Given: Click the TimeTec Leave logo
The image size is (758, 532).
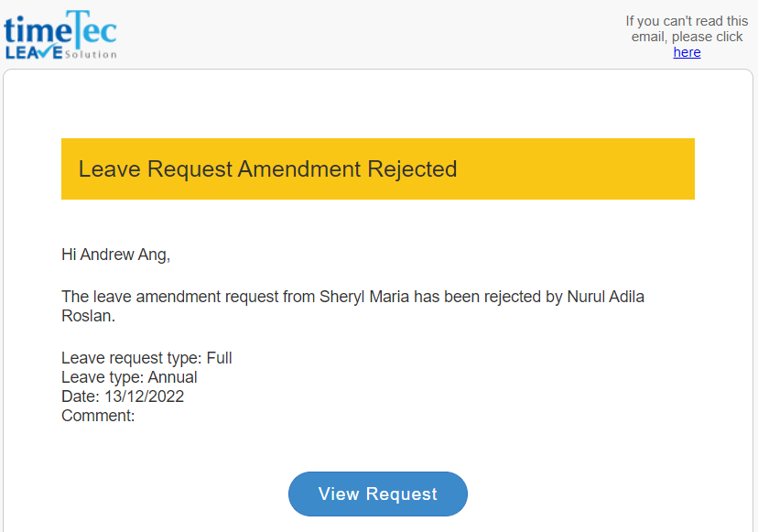Looking at the screenshot, I should [60, 35].
